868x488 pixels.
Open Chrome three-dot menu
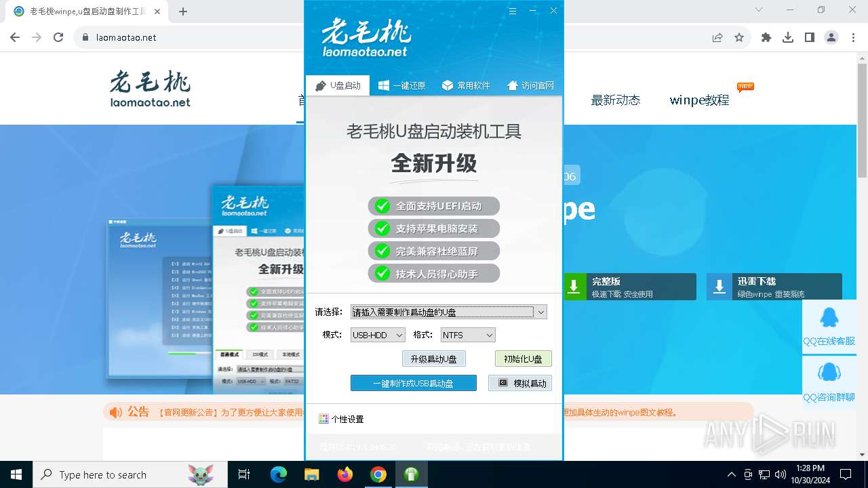point(853,37)
